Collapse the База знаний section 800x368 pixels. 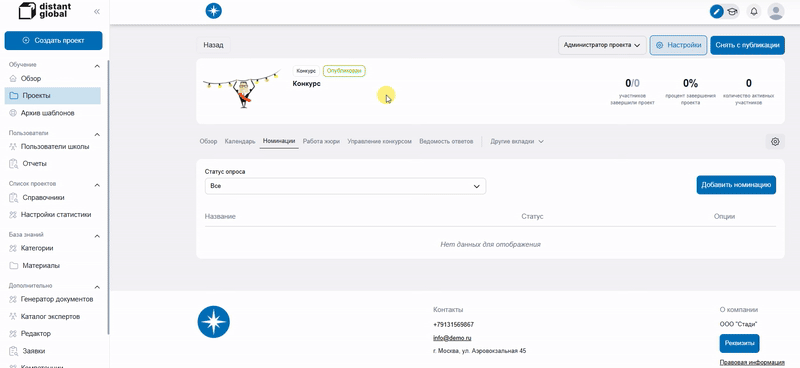[97, 236]
